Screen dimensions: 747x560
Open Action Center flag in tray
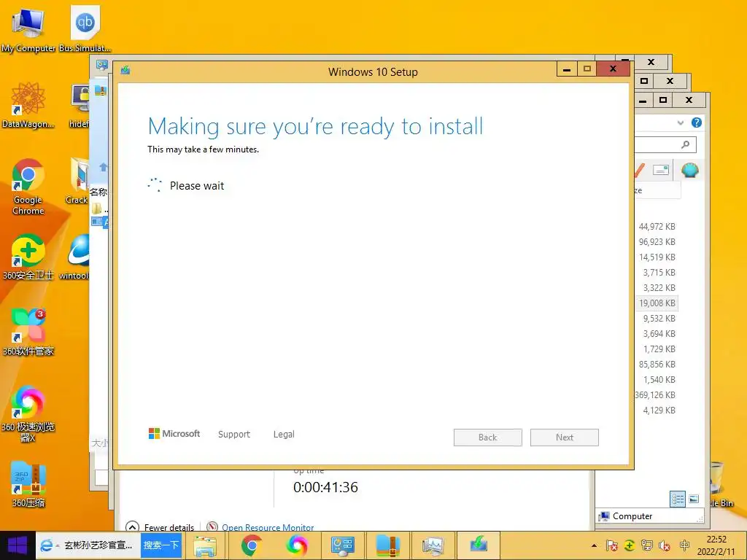[612, 545]
